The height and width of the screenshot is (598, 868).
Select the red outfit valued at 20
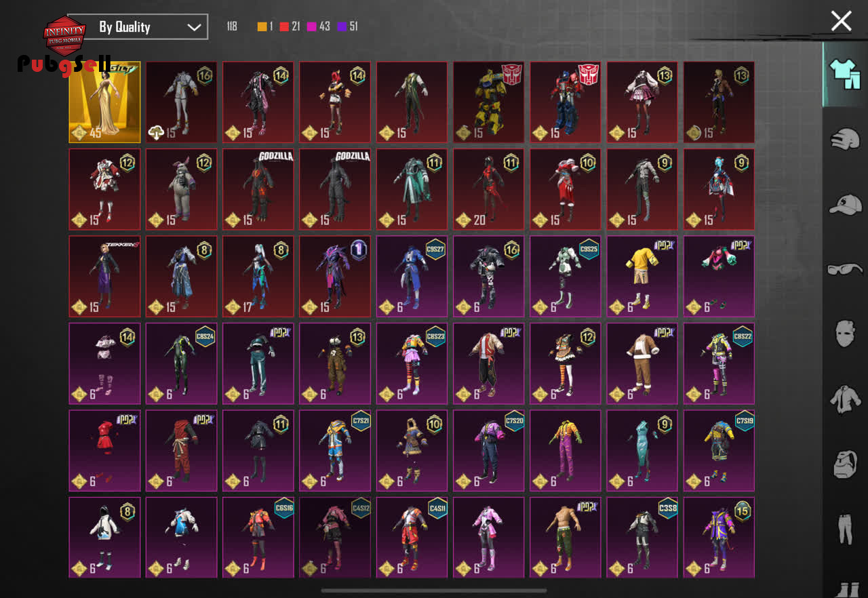(488, 189)
